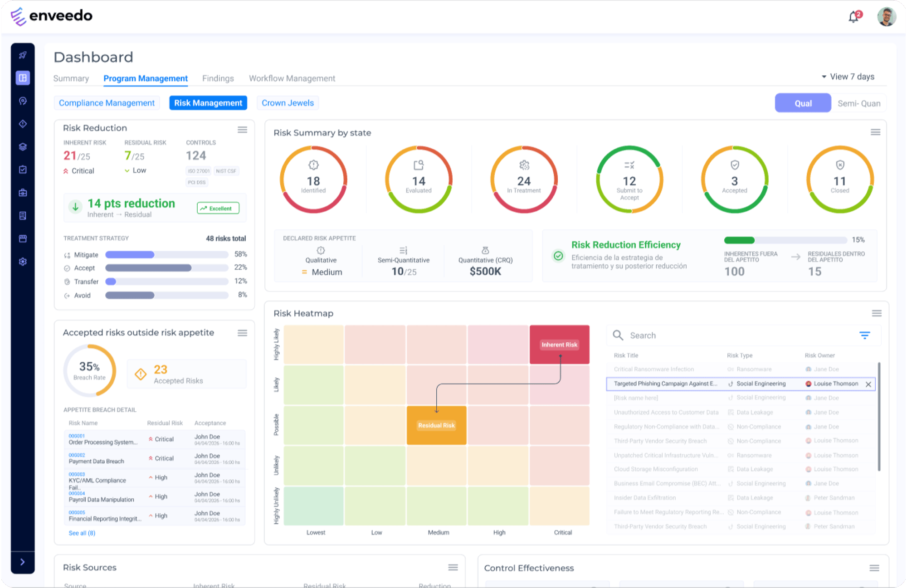Click the Mitigate strategy bar
This screenshot has width=907, height=588.
coord(166,255)
